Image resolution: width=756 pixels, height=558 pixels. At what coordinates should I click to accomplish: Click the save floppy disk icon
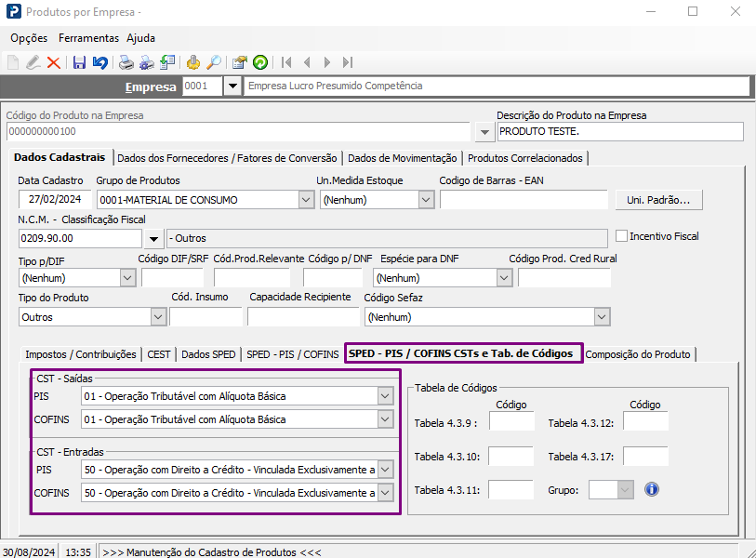tap(79, 62)
